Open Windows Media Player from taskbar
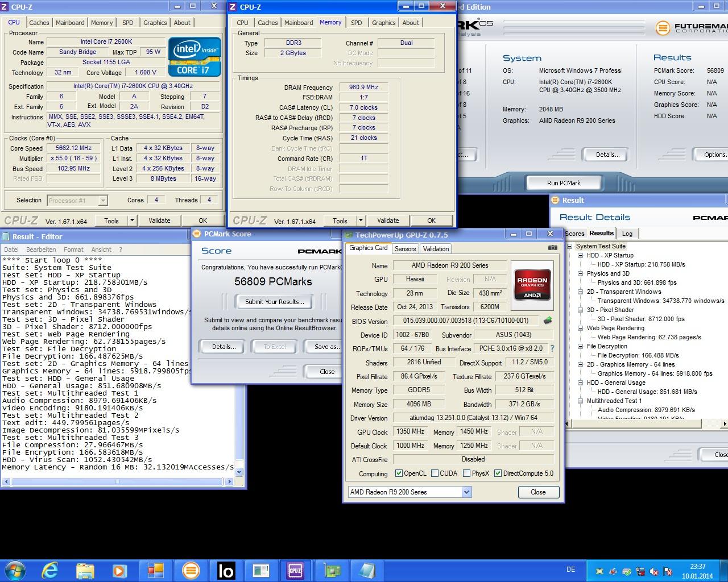 point(119,570)
